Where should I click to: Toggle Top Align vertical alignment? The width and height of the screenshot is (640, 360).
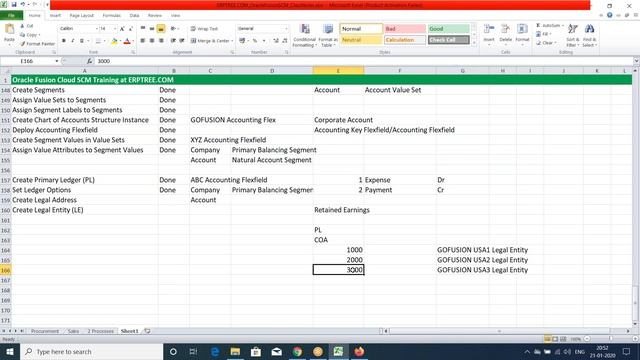pos(142,29)
